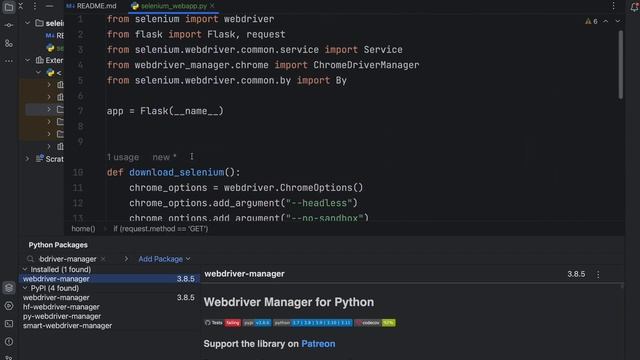Click ChromeDriverManager in import line 4
The image size is (640, 360).
coord(366,65)
